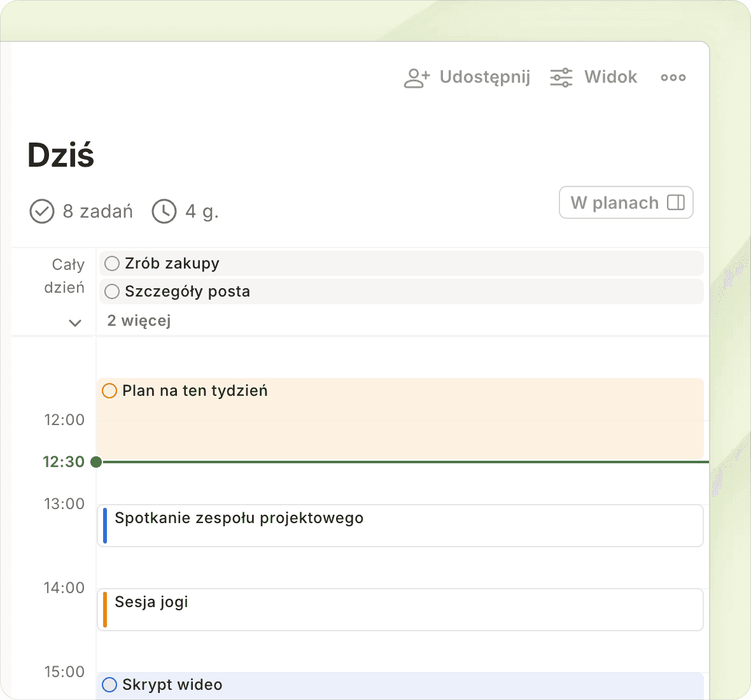Expand the '2 więcej' hidden tasks
This screenshot has height=700, width=751.
pos(139,321)
